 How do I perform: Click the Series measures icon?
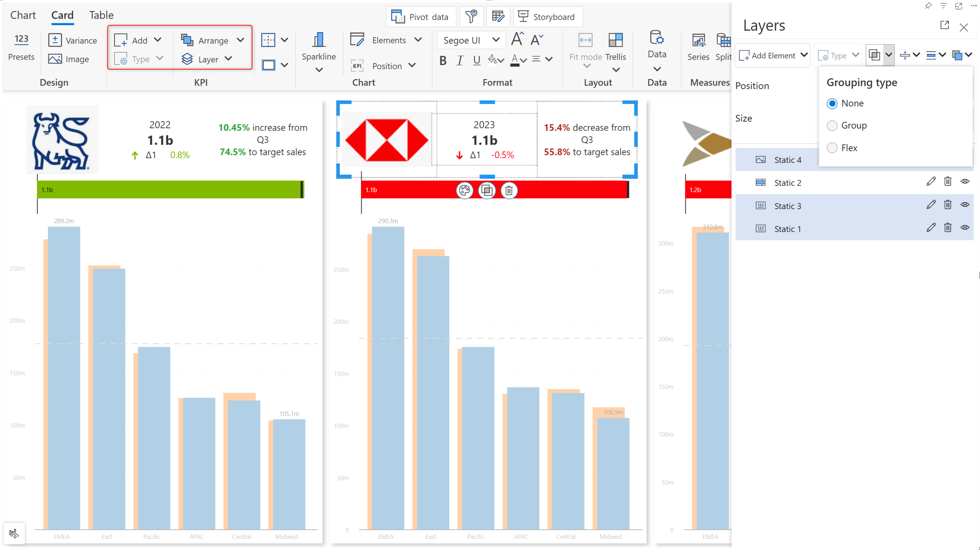click(698, 47)
